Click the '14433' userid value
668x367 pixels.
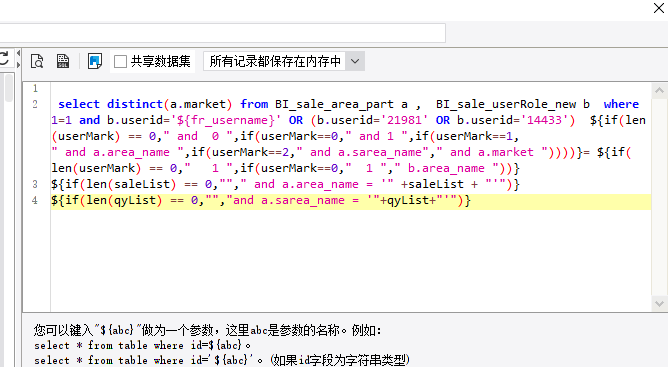[x=544, y=120]
